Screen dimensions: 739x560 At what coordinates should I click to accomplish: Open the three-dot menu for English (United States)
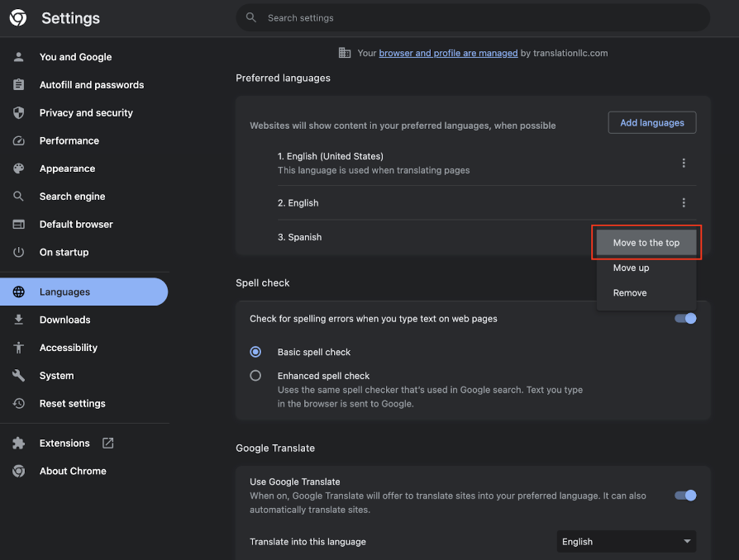(x=684, y=163)
